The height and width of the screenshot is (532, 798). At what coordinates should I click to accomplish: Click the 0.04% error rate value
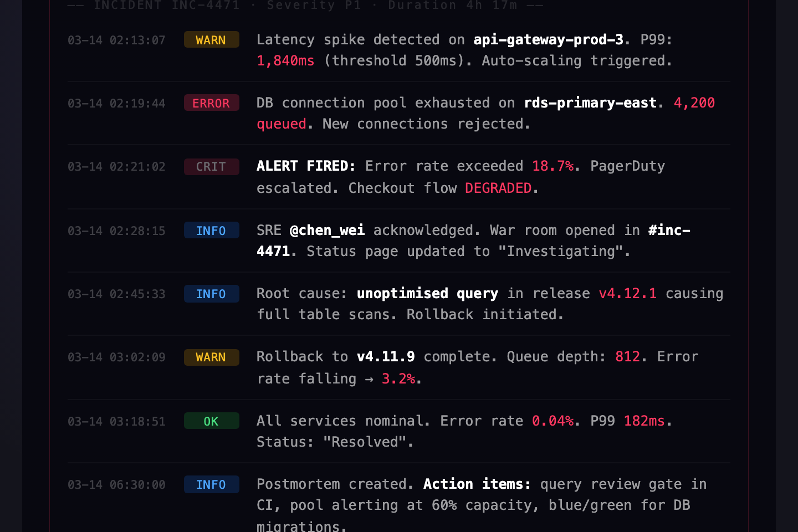click(x=553, y=421)
